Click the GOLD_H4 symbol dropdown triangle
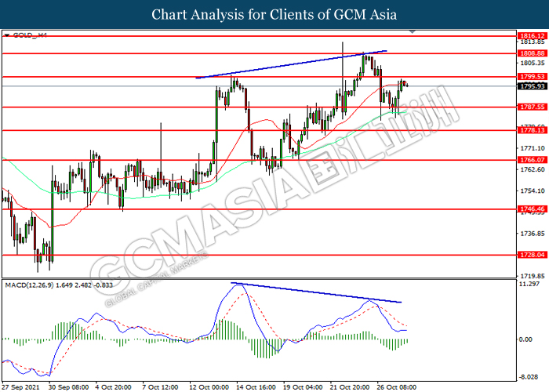 (7, 35)
